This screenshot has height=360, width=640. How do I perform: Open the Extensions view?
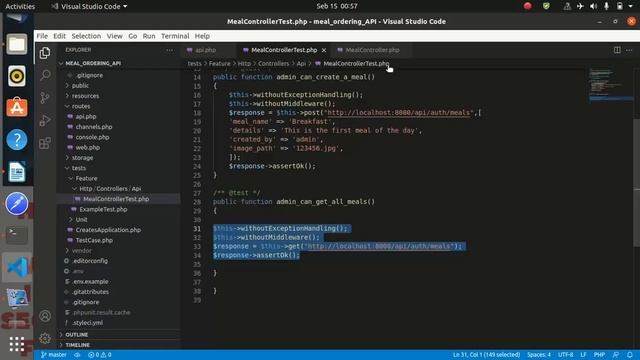(45, 143)
